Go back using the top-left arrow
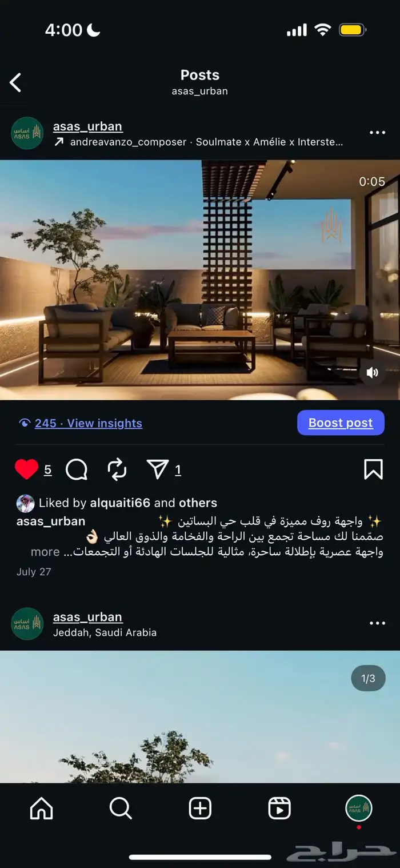This screenshot has width=400, height=868. pyautogui.click(x=15, y=83)
